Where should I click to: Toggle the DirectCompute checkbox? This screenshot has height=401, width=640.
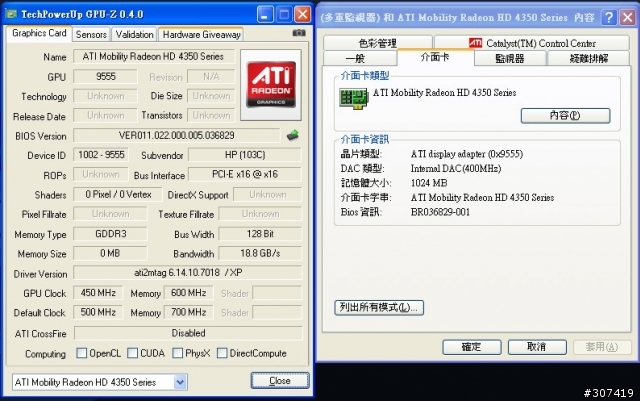(222, 353)
